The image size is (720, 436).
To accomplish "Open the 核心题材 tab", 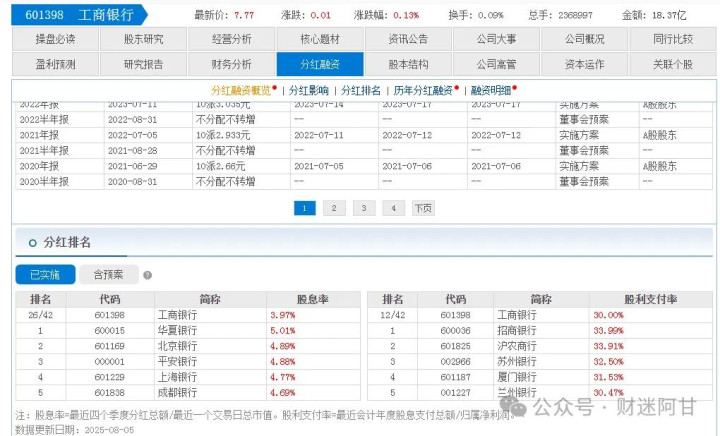I will pyautogui.click(x=320, y=39).
